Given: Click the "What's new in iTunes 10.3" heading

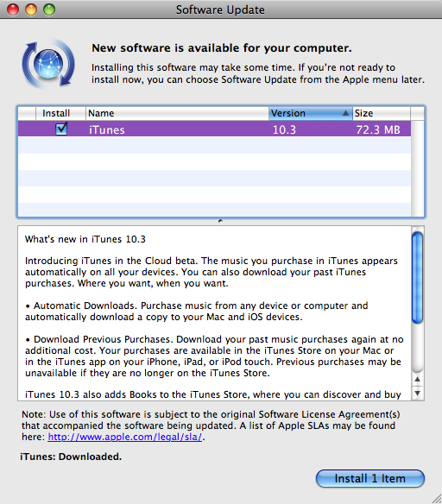Looking at the screenshot, I should click(x=85, y=239).
